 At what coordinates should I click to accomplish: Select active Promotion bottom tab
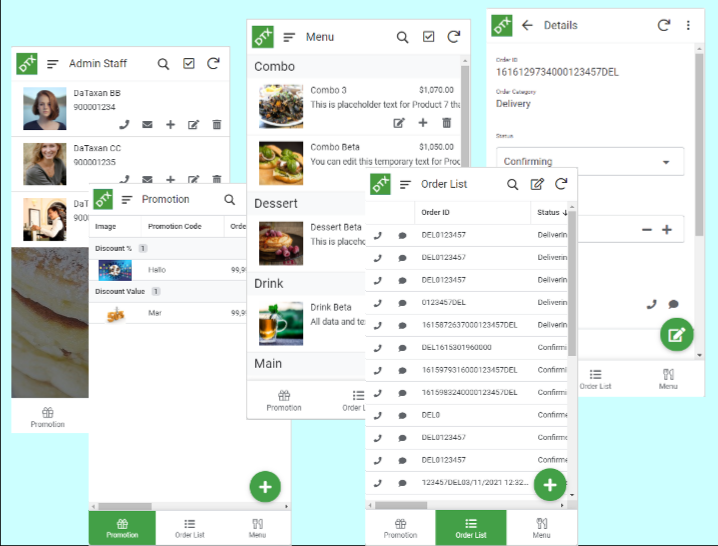click(122, 528)
